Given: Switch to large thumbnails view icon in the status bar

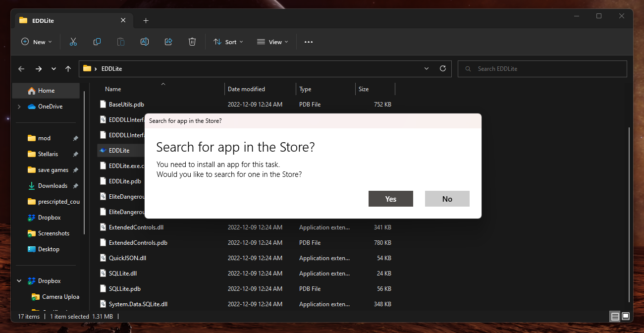Looking at the screenshot, I should tap(626, 316).
